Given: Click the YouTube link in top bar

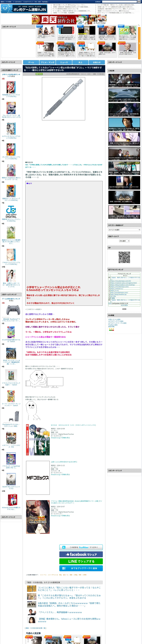Looking at the screenshot, I should 45,2.
